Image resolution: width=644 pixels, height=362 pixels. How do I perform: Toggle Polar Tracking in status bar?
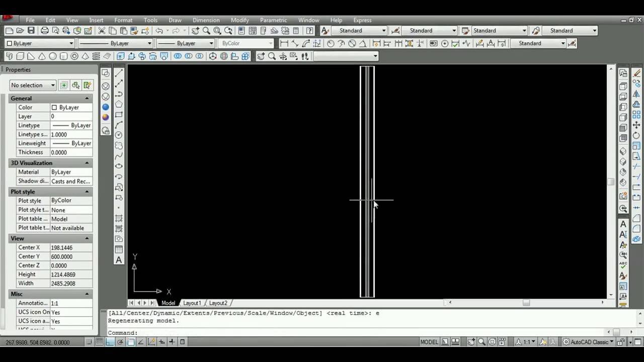tap(120, 342)
